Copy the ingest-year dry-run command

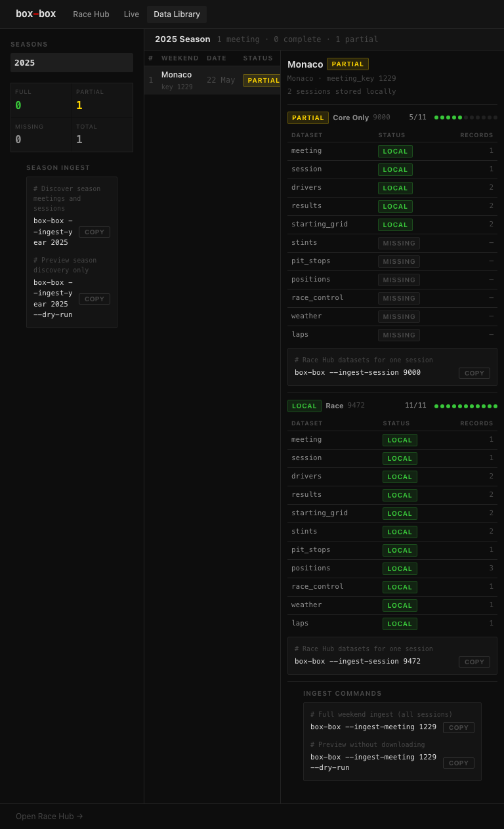pyautogui.click(x=94, y=299)
